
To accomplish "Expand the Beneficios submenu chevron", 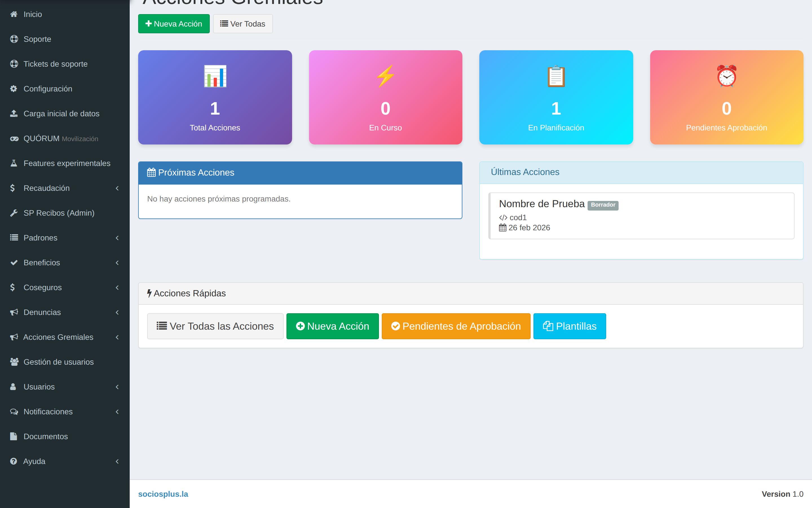I will (x=117, y=263).
